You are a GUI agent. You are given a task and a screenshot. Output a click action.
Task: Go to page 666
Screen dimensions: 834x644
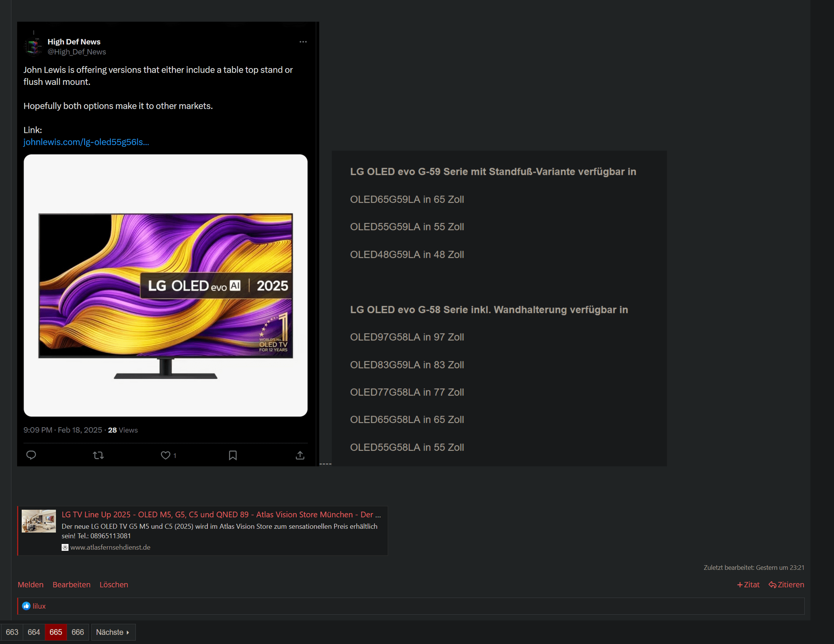tap(78, 632)
